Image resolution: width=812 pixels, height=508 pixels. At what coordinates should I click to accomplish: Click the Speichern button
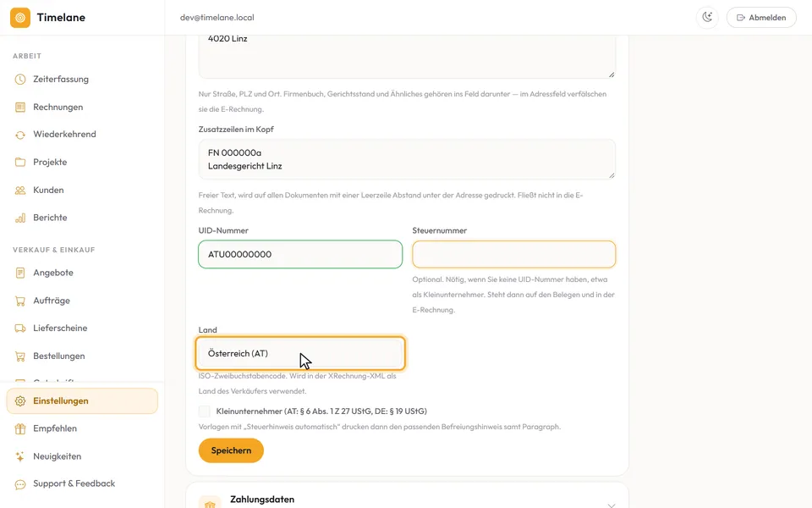pos(231,450)
